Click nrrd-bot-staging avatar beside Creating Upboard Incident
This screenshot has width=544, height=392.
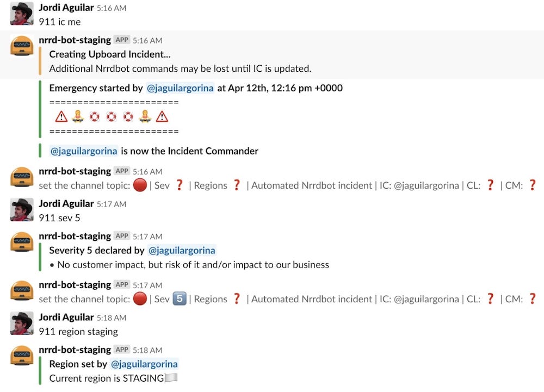pyautogui.click(x=22, y=46)
